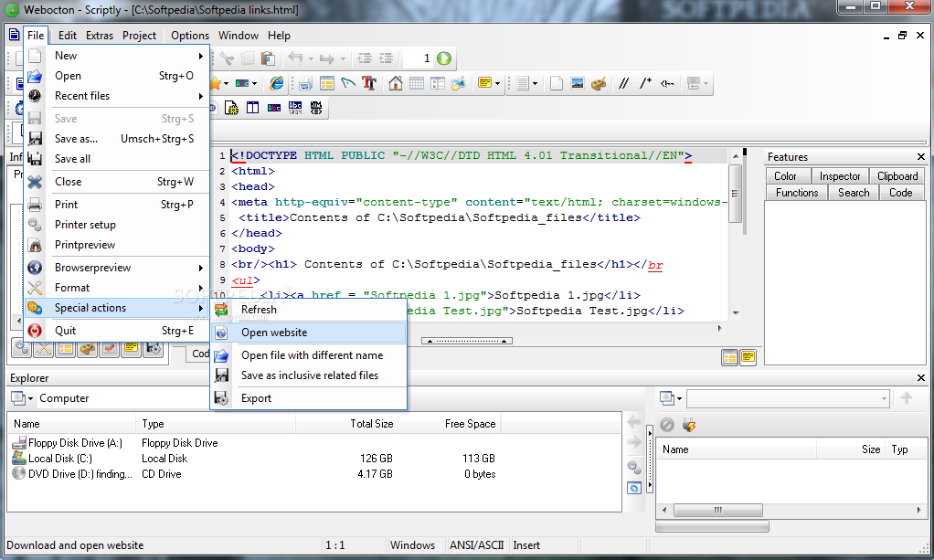
Task: Open Internet Explorer browser preview icon
Action: pos(277,83)
